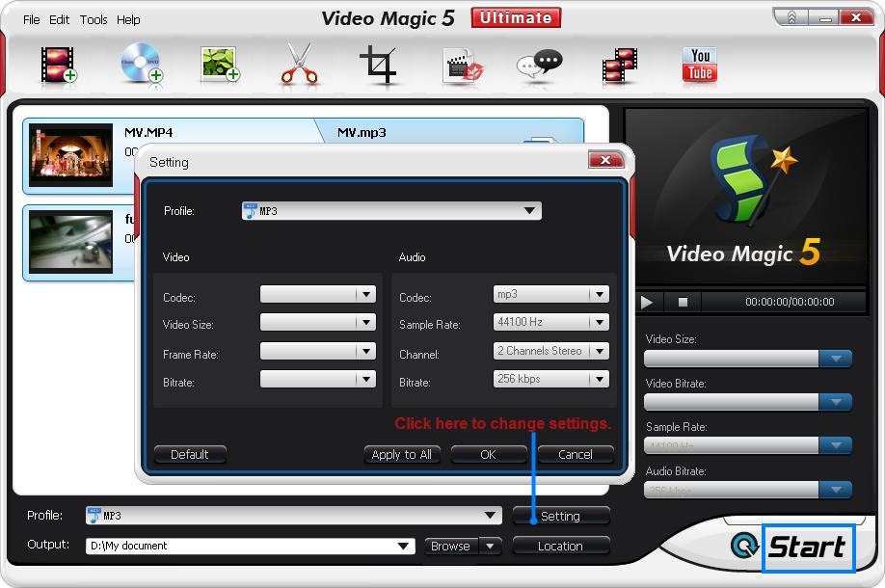885x588 pixels.
Task: Click the Add Picture icon in toolbar
Action: [x=220, y=65]
